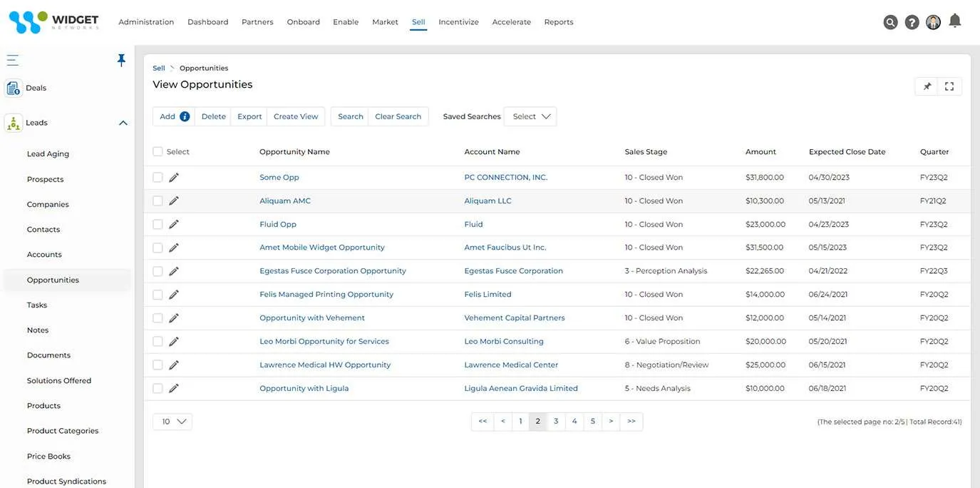The image size is (980, 488).
Task: Open the Saved Searches Select dropdown
Action: pos(530,116)
